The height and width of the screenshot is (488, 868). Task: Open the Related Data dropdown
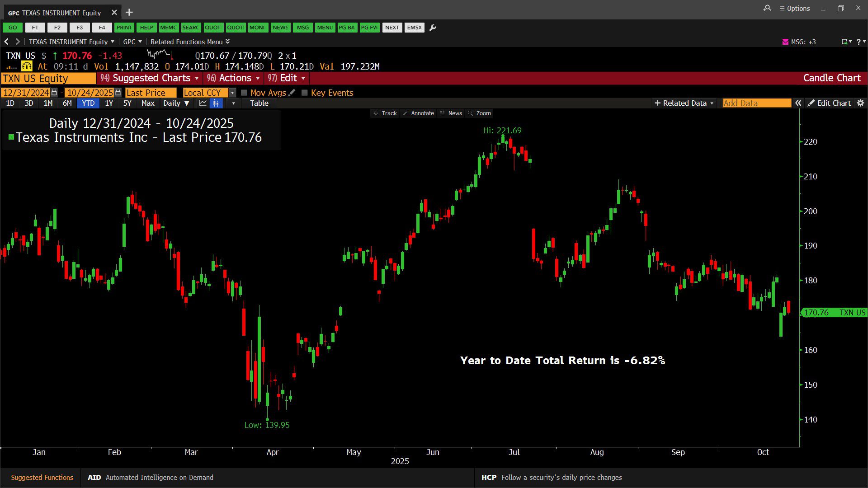[684, 103]
